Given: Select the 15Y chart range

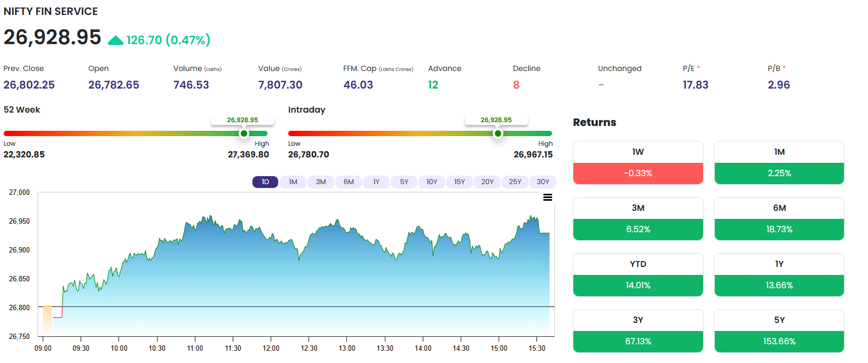Looking at the screenshot, I should (x=460, y=182).
